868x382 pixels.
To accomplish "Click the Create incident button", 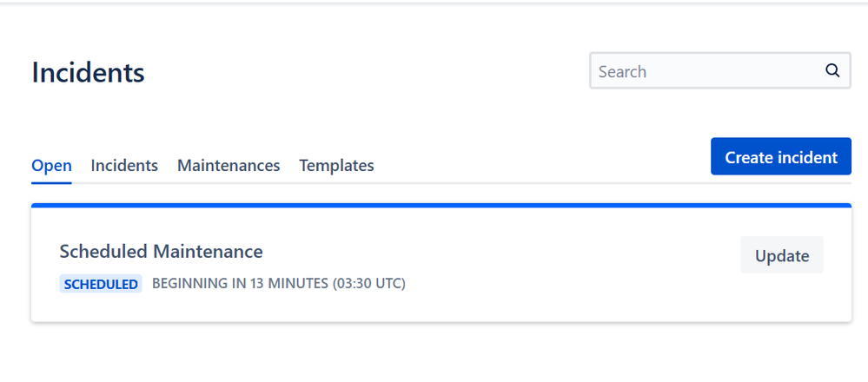I will click(781, 156).
